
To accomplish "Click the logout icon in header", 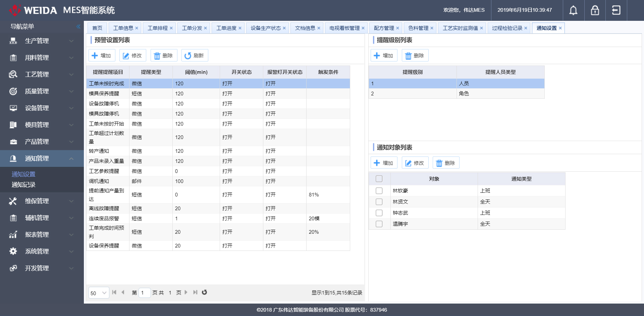I will 616,10.
